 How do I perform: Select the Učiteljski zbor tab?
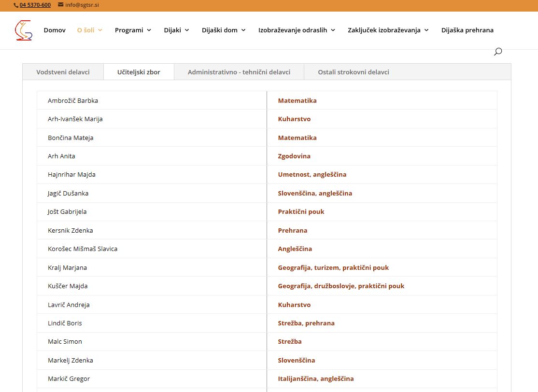(x=139, y=72)
